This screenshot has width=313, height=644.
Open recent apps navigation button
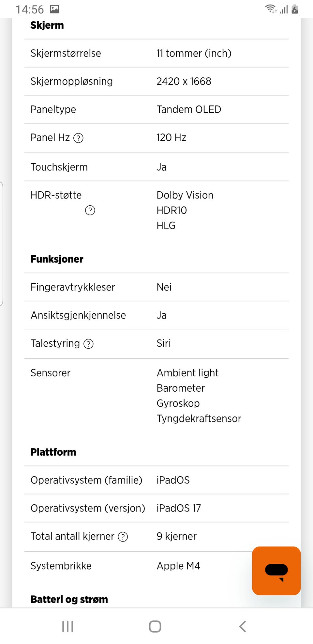tap(67, 626)
